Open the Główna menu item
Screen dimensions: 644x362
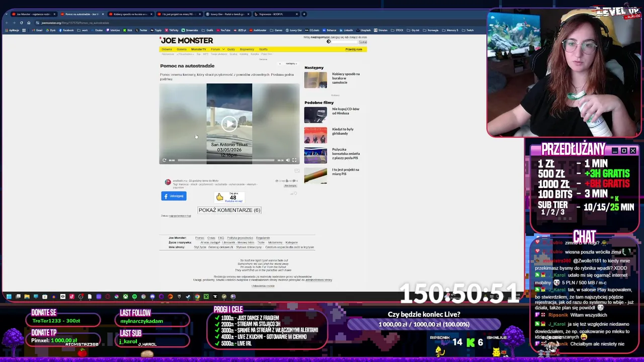tap(167, 49)
